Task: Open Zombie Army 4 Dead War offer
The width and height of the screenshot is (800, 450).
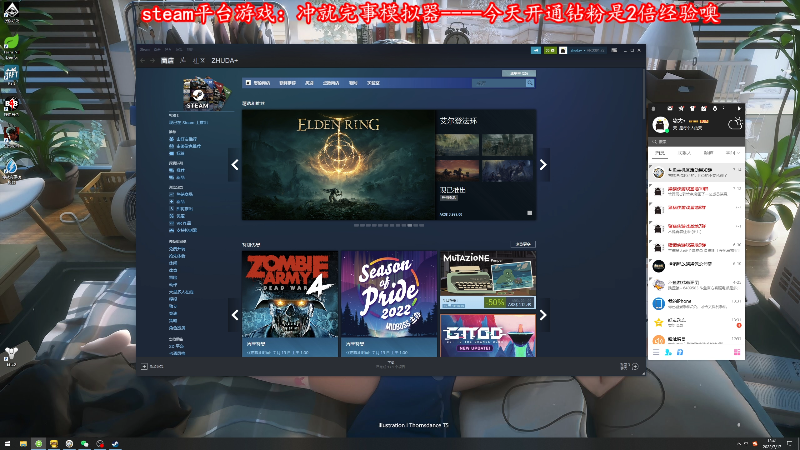Action: [290, 304]
